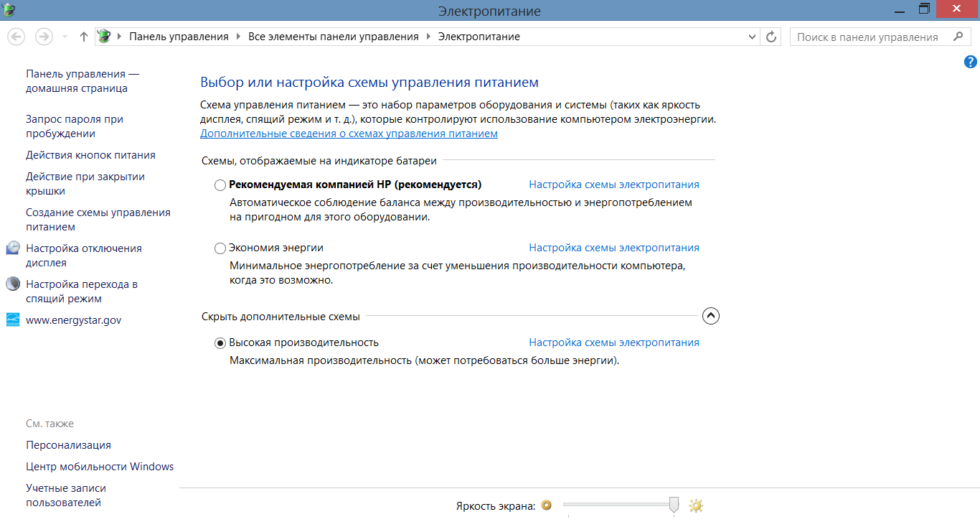Image resolution: width=980 pixels, height=527 pixels.
Task: Open Создание схемы управления питанием
Action: point(98,220)
